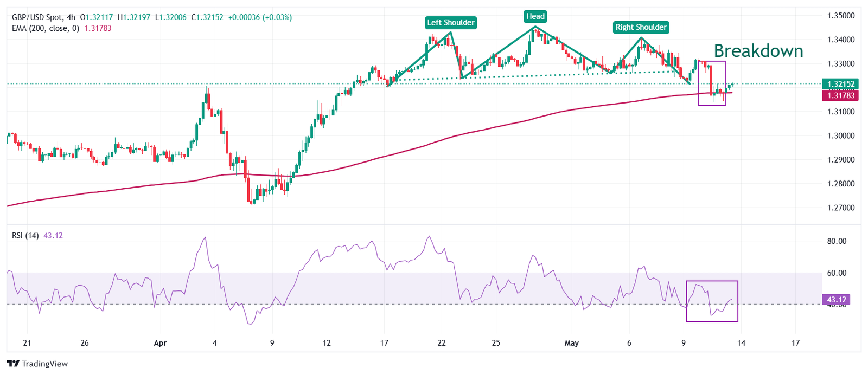Click the red EMA value tag 1.31783

point(840,95)
